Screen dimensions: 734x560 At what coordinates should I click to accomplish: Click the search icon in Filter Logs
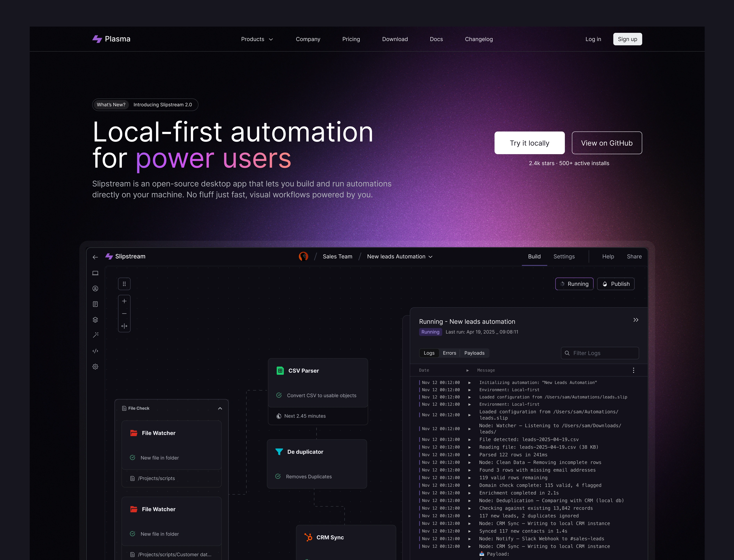click(567, 353)
